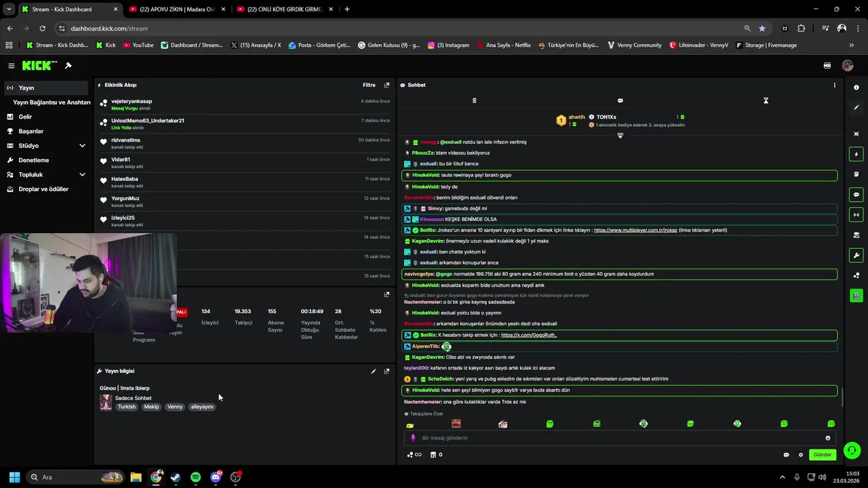The height and width of the screenshot is (488, 868).
Task: Edit stream info with the pencil icon
Action: point(373,371)
